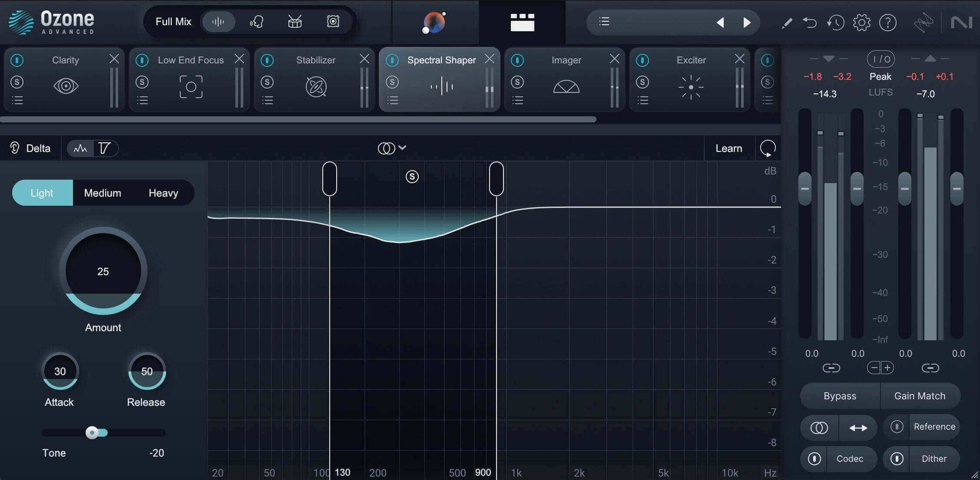
Task: Click the stereo channel overlap button near Bypass
Action: point(819,428)
